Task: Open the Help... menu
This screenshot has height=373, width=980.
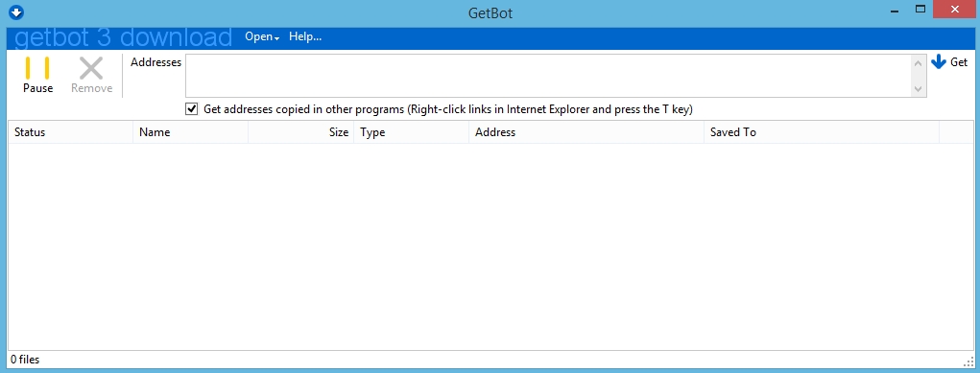Action: (x=305, y=36)
